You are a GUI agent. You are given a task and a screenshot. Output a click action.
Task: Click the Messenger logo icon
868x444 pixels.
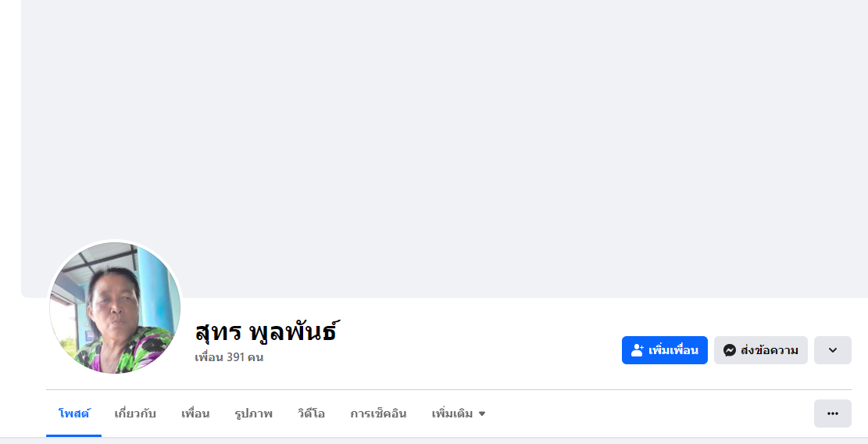click(730, 350)
